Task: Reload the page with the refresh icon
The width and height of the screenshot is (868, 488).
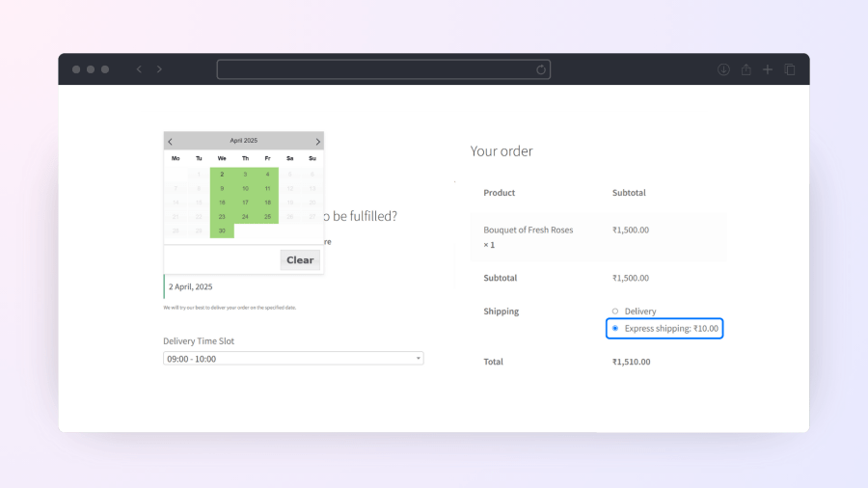Action: point(541,69)
